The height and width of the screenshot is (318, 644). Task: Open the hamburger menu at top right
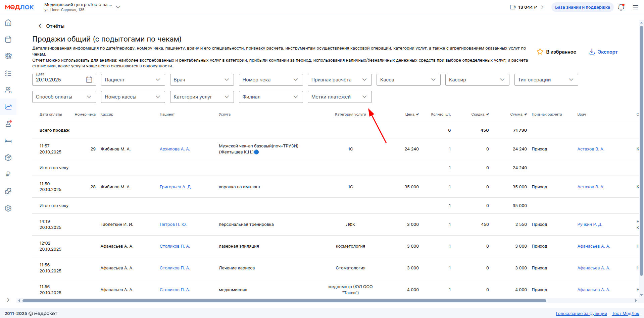click(x=635, y=7)
